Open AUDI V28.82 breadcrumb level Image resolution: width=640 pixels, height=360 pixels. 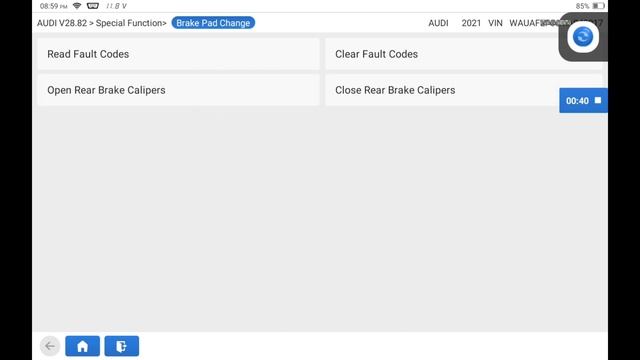(62, 23)
